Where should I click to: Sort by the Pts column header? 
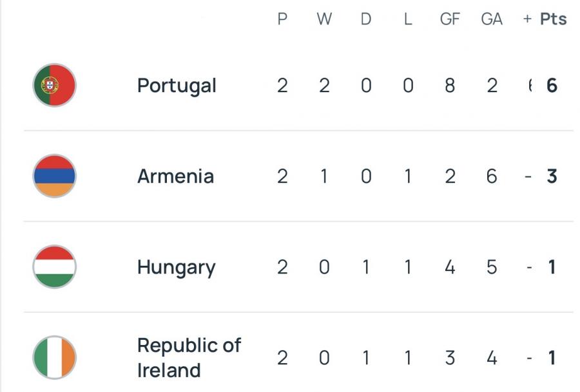[x=553, y=19]
